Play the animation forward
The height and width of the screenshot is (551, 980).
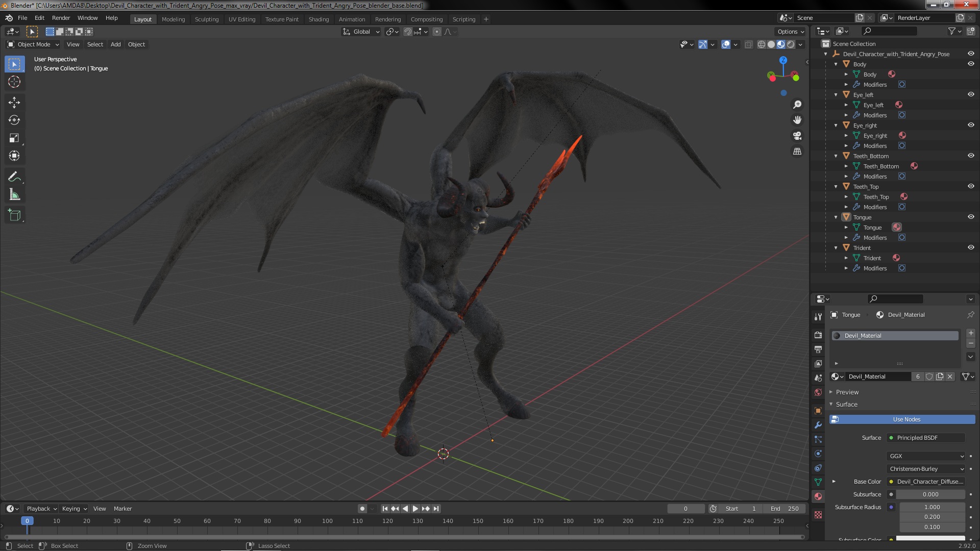point(415,509)
